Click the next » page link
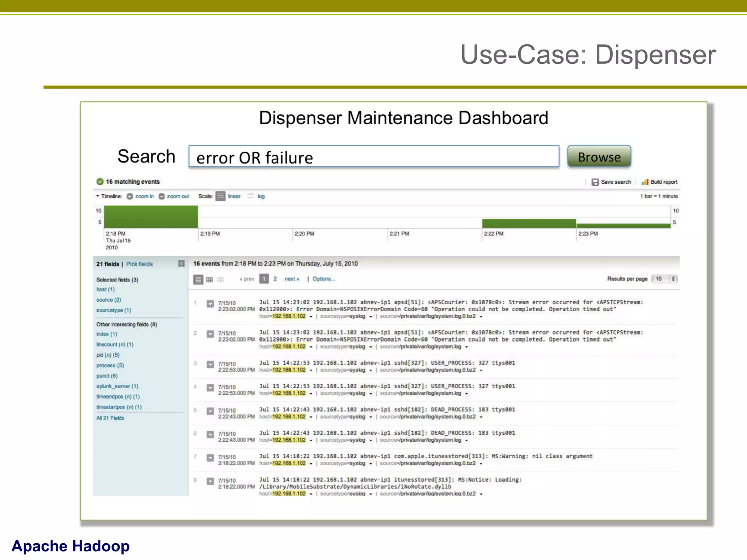The height and width of the screenshot is (560, 747). tap(292, 279)
